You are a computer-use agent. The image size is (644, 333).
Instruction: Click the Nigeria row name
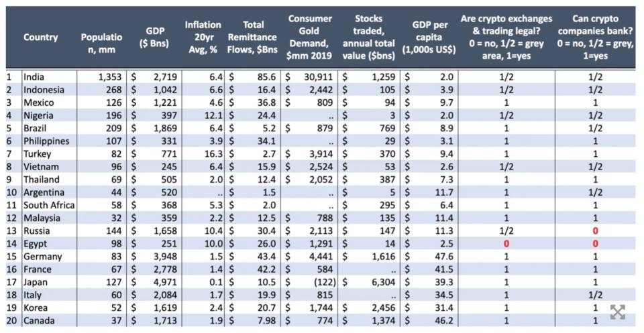coord(38,116)
